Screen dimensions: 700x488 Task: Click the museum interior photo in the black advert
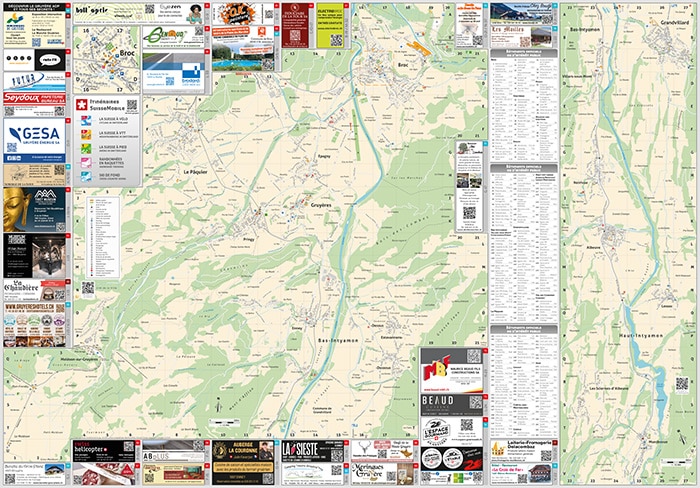pyautogui.click(x=48, y=257)
